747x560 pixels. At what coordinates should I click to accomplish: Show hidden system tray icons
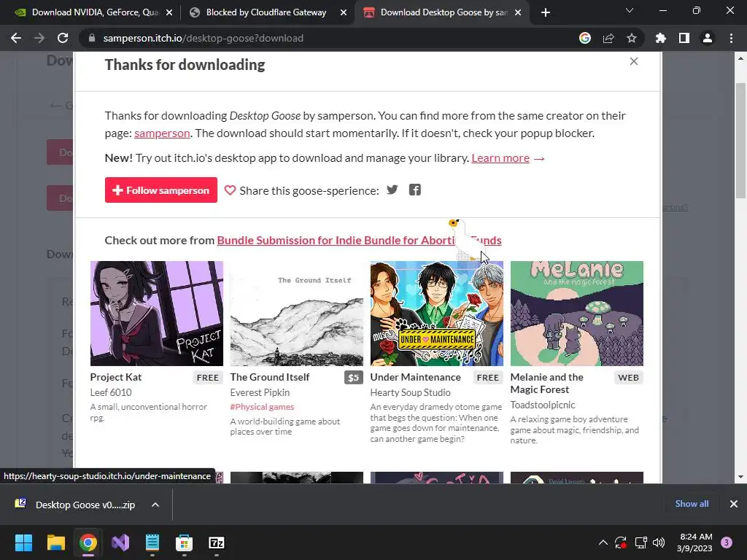tap(603, 542)
